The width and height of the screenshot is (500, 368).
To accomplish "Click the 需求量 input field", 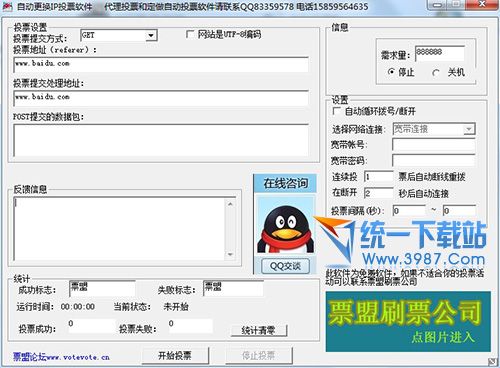I will click(440, 53).
